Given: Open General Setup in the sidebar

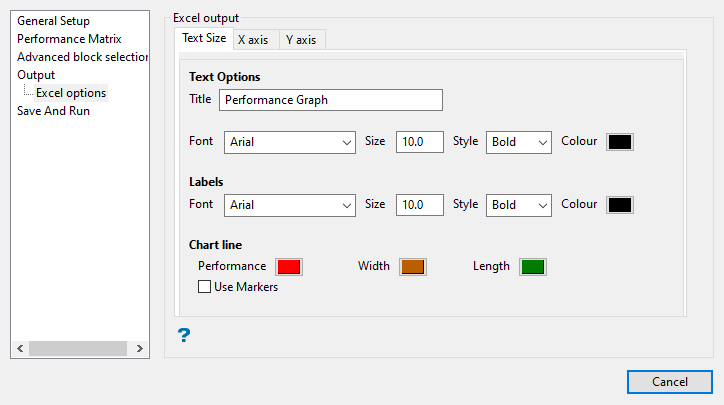Looking at the screenshot, I should pyautogui.click(x=53, y=21).
